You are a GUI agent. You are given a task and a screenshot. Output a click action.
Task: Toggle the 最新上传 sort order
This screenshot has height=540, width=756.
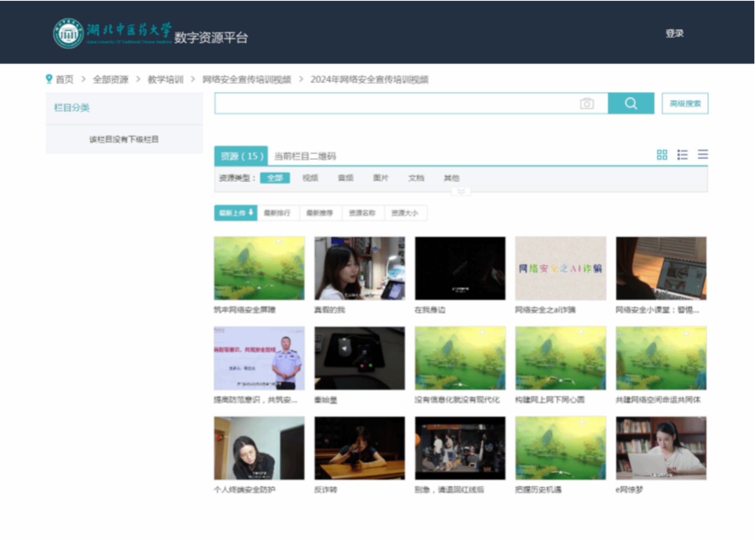(236, 213)
